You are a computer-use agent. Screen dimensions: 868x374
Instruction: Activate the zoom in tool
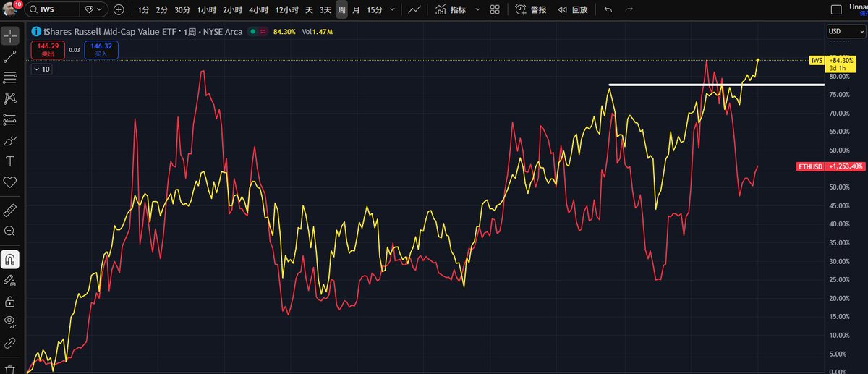(x=10, y=231)
